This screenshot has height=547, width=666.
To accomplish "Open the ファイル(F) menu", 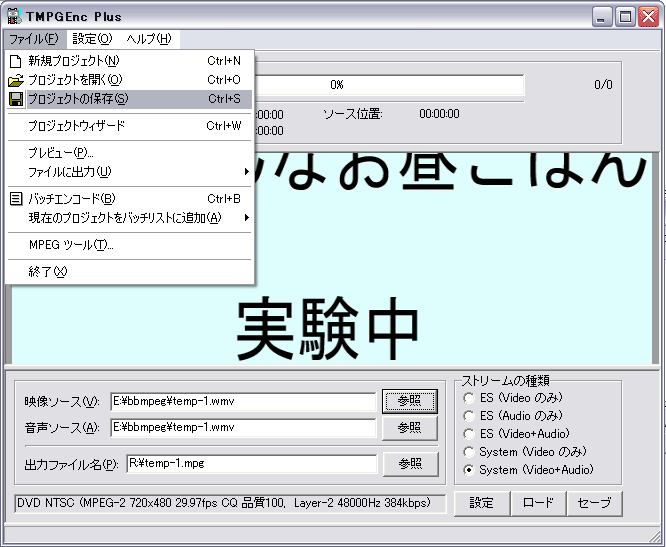I will click(x=34, y=39).
